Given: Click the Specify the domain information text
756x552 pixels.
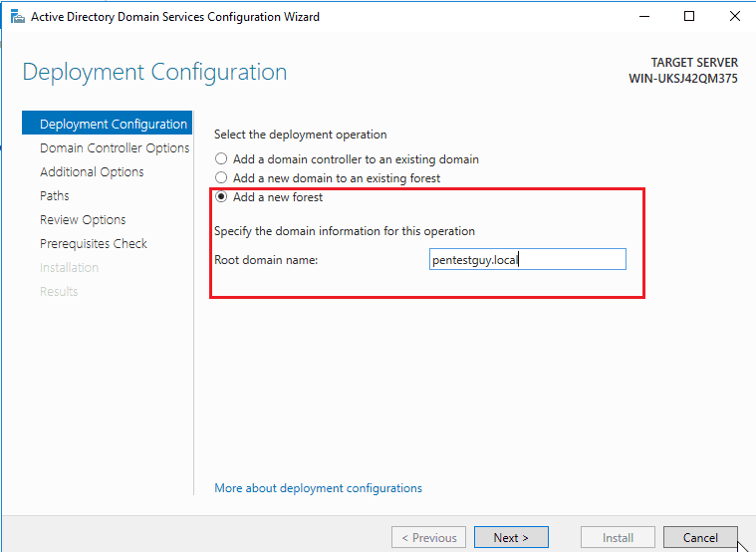Looking at the screenshot, I should pyautogui.click(x=345, y=231).
